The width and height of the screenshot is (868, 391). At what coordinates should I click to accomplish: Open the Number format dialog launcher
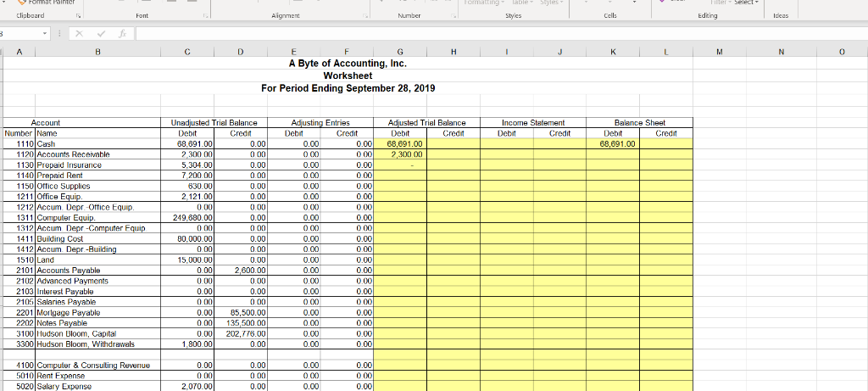coord(453,16)
